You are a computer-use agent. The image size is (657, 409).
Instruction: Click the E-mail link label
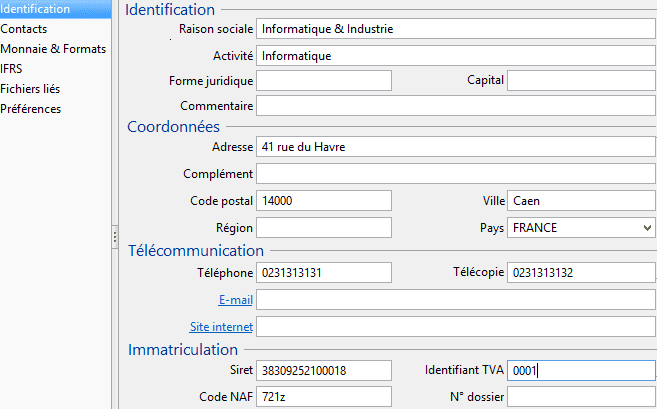pyautogui.click(x=235, y=300)
